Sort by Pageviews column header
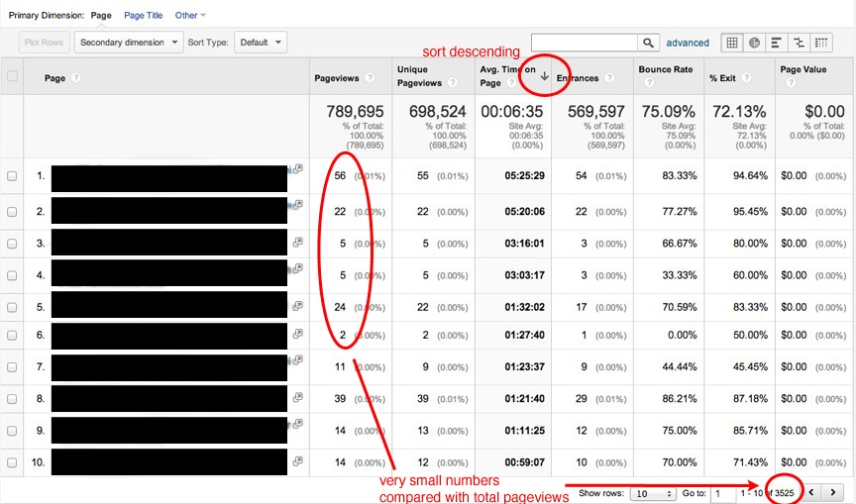Image resolution: width=856 pixels, height=504 pixels. (336, 76)
